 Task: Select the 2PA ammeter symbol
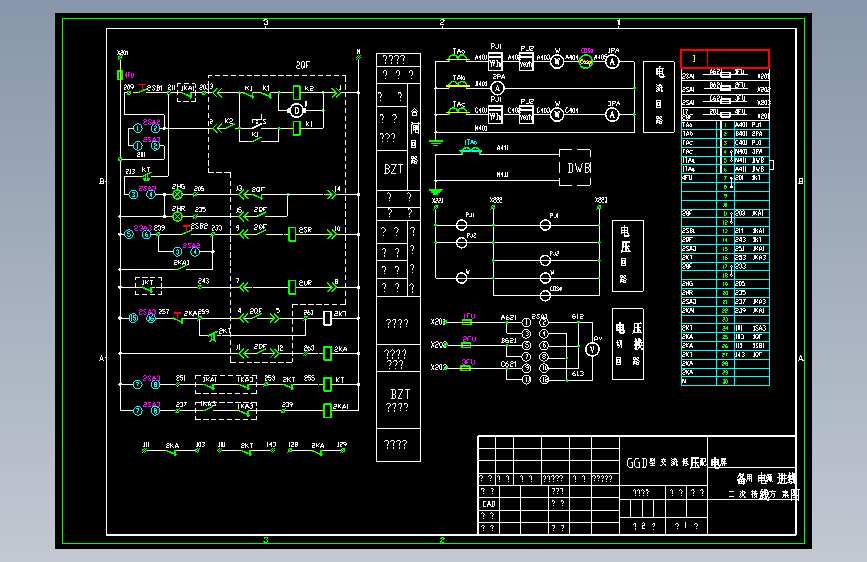[498, 88]
